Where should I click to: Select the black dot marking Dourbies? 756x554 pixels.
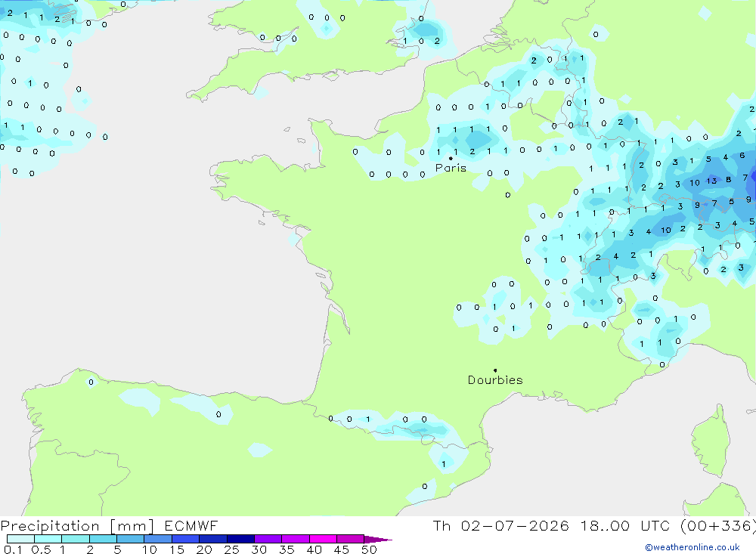click(x=495, y=370)
